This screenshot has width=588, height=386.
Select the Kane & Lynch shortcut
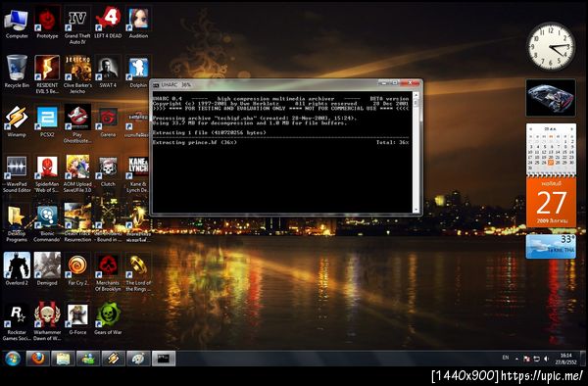pos(138,173)
